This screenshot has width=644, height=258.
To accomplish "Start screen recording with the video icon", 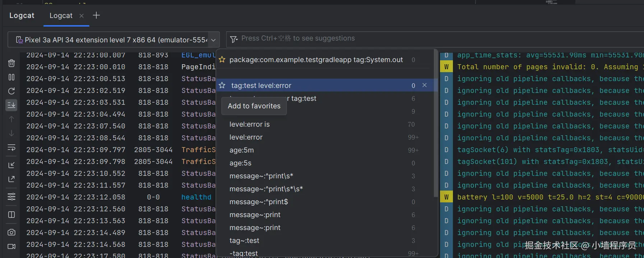I will (11, 247).
